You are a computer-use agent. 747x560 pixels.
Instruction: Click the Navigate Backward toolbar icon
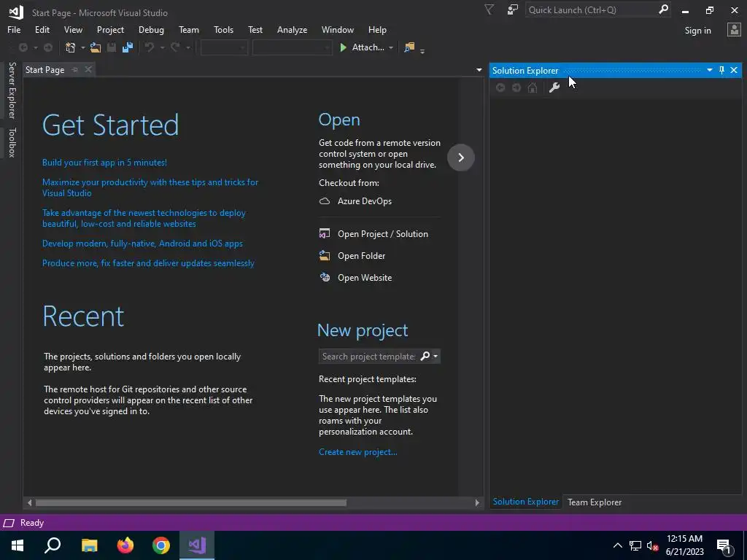point(23,47)
